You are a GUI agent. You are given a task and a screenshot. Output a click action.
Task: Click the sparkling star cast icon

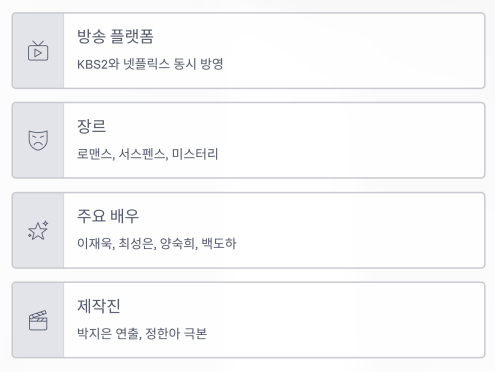click(38, 230)
